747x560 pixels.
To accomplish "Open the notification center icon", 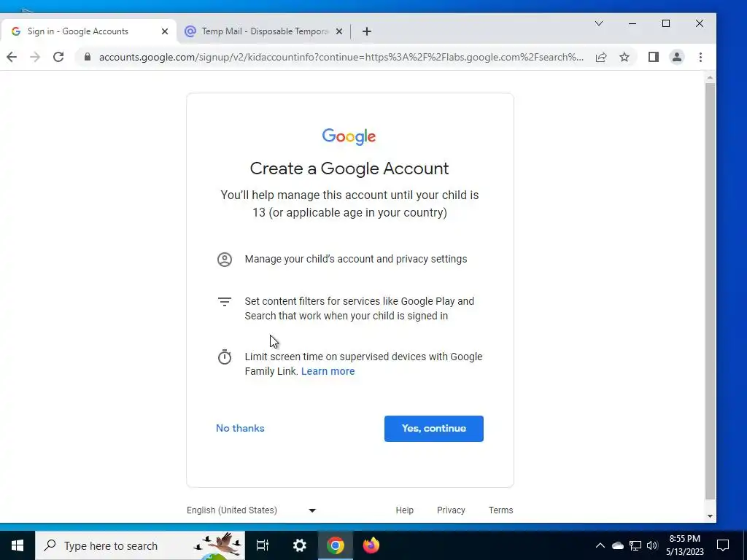I will pyautogui.click(x=723, y=545).
